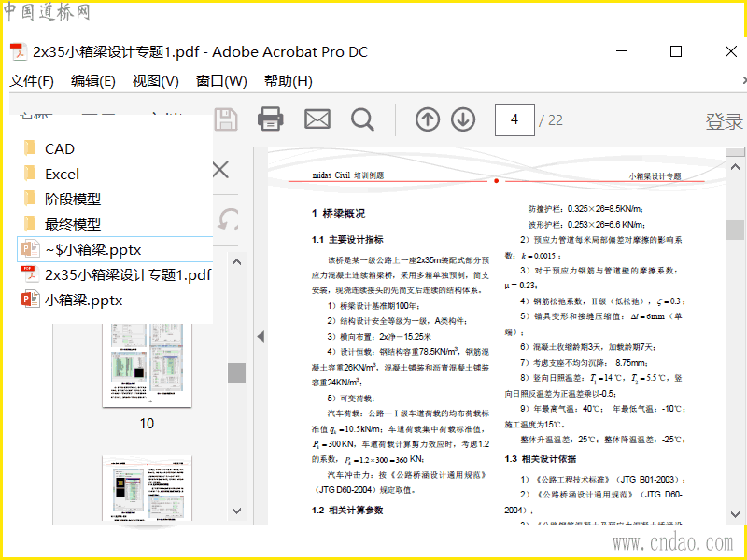Click the page number field showing 4
Viewport: 747px width, 560px height.
514,119
